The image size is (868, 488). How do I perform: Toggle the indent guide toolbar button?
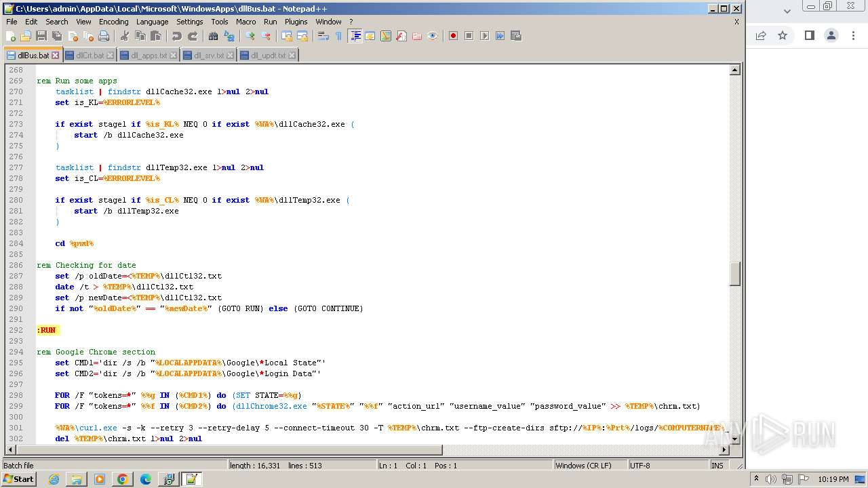point(355,36)
